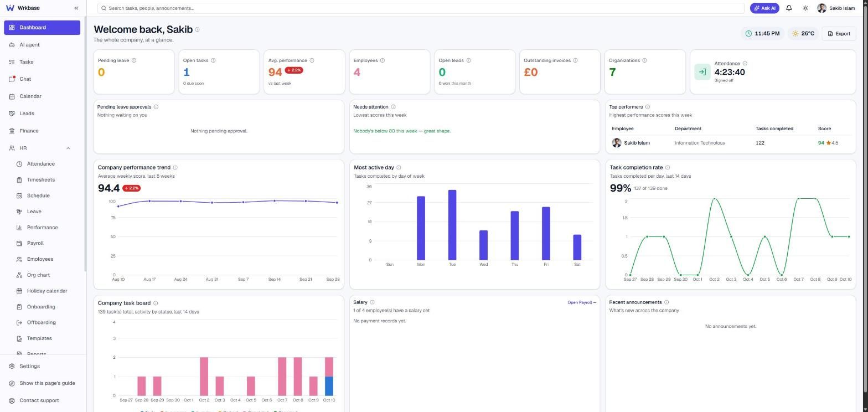Viewport: 868px width, 412px height.
Task: Click the attendance sign-in green icon
Action: point(702,72)
